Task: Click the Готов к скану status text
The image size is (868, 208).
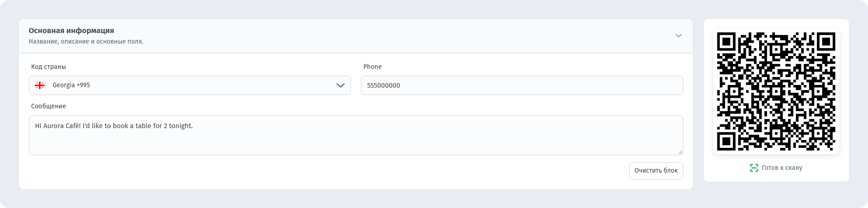Action: [782, 168]
